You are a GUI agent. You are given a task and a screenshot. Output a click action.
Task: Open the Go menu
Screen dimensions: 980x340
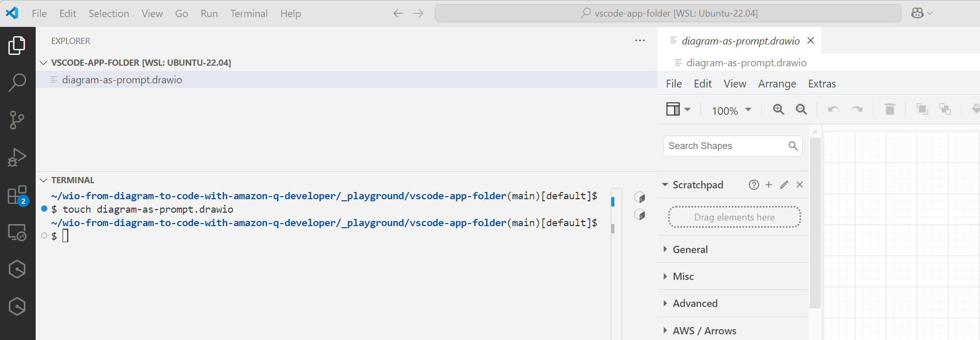[x=182, y=13]
